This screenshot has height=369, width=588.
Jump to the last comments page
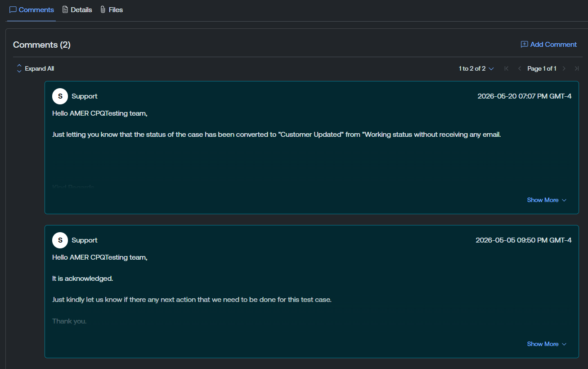click(577, 68)
